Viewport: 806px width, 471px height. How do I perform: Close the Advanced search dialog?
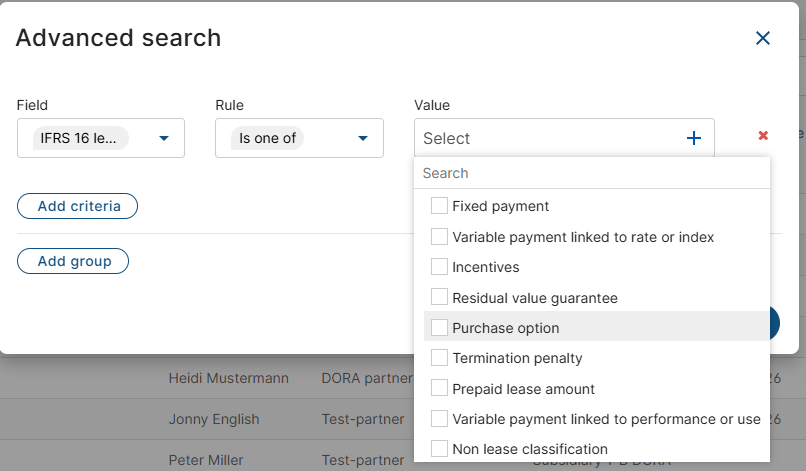[x=763, y=38]
